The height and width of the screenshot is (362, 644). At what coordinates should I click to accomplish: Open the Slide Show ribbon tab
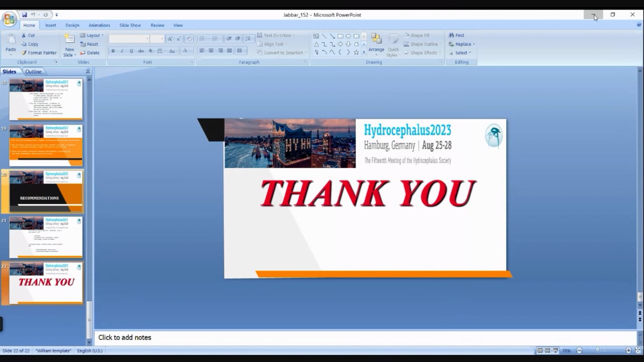click(130, 25)
